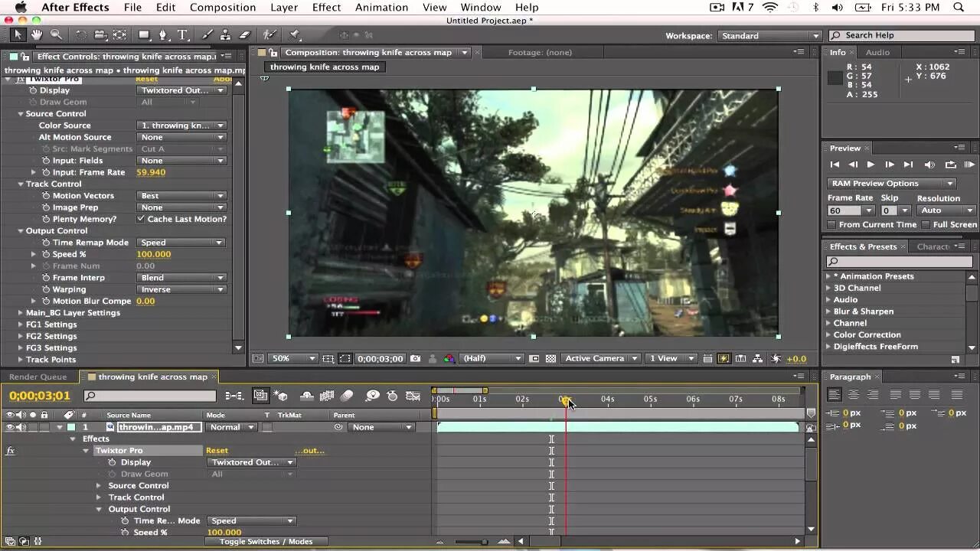Toggle the fx switch for Twixtor Pro

tap(10, 451)
